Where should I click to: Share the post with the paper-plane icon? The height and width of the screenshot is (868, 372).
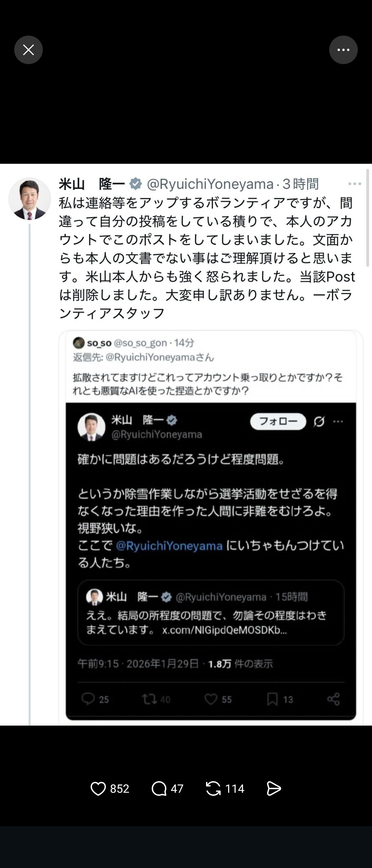coord(274,789)
